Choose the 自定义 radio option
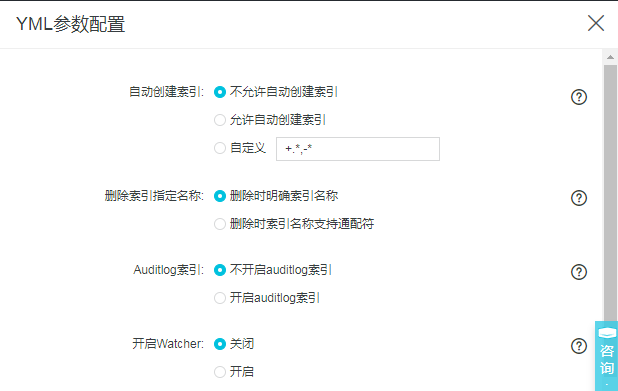Viewport: 618px width, 391px height. pos(220,148)
